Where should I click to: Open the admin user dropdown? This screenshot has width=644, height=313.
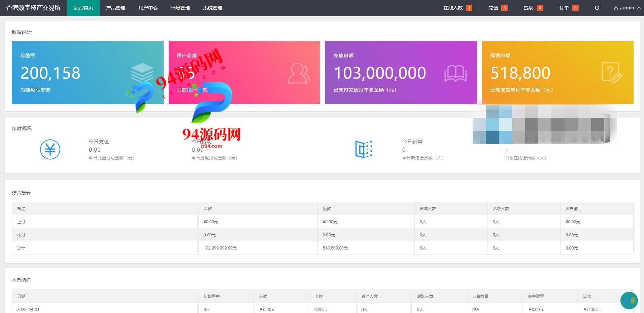point(627,8)
